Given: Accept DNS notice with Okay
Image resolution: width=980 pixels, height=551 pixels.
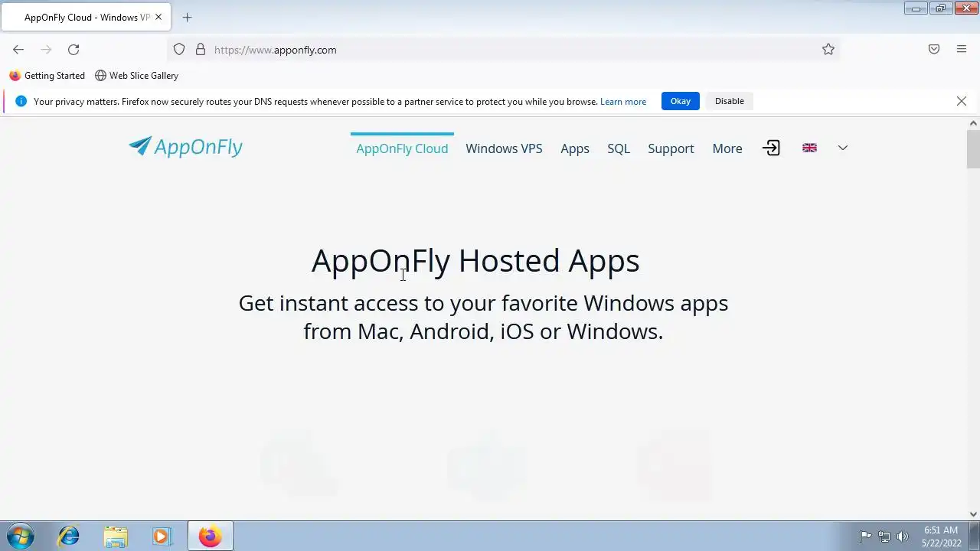Looking at the screenshot, I should click(x=681, y=101).
